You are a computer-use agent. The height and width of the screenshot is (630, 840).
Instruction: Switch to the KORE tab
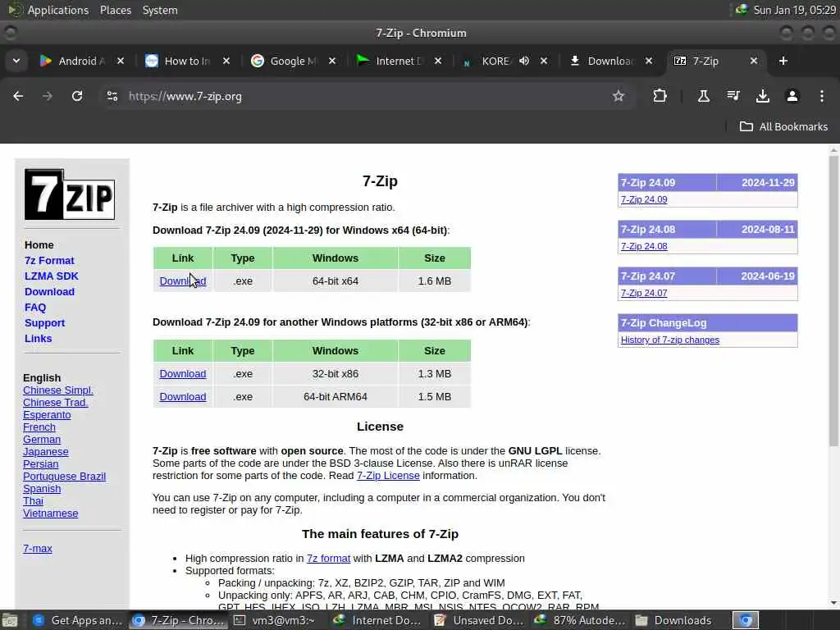(494, 61)
